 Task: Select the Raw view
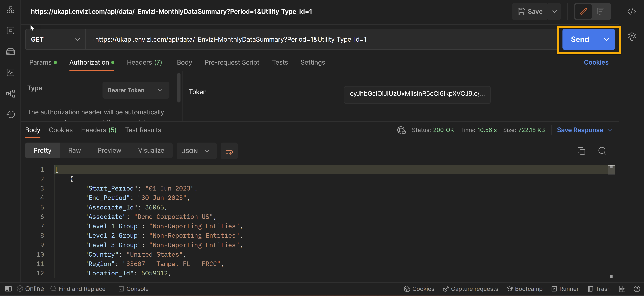[74, 150]
